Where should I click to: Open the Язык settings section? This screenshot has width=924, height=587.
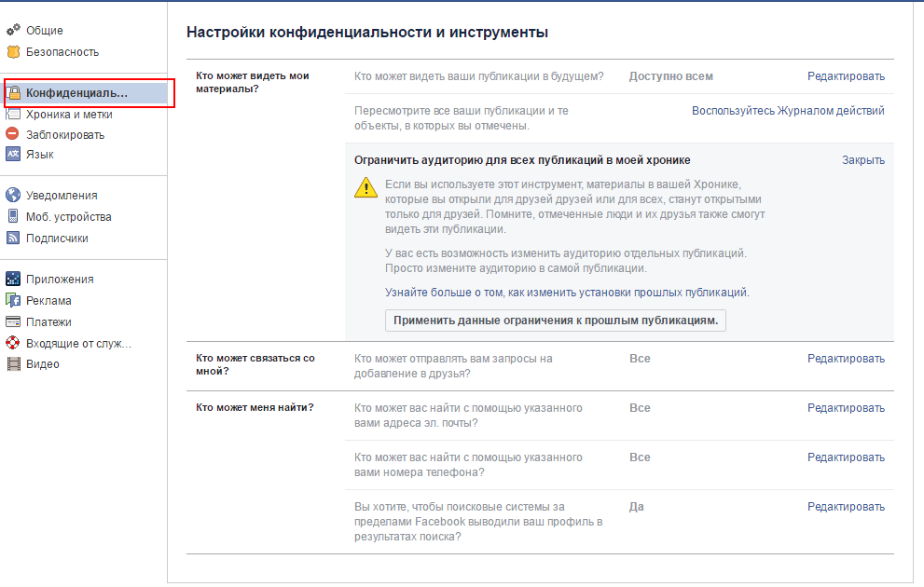[42, 155]
